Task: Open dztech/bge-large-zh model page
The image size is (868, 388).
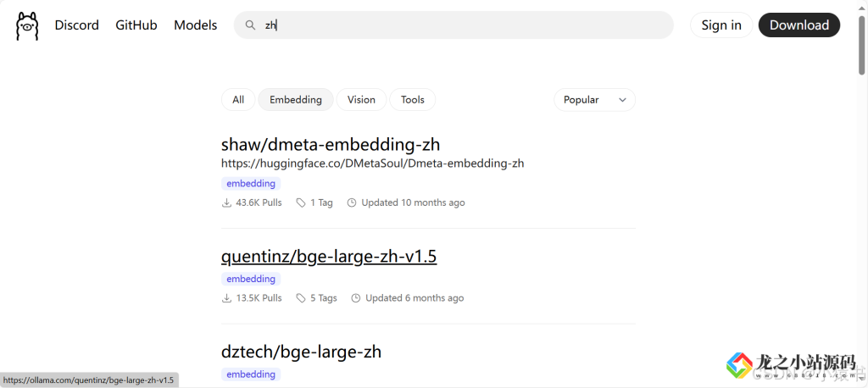Action: coord(301,352)
